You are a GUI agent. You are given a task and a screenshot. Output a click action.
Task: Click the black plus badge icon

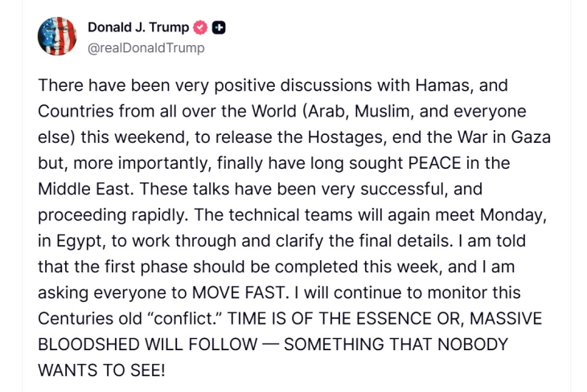[x=219, y=28]
